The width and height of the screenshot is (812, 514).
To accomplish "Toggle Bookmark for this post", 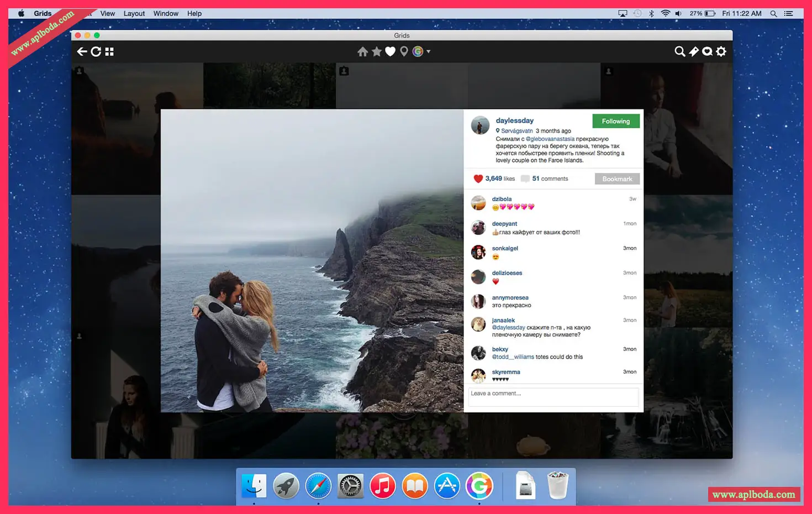I will [x=617, y=179].
